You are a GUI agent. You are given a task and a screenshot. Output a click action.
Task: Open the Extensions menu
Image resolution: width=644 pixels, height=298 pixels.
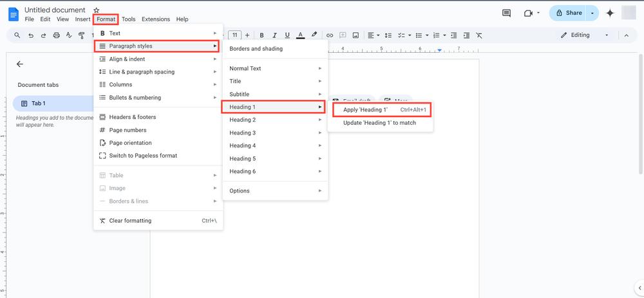pyautogui.click(x=156, y=19)
